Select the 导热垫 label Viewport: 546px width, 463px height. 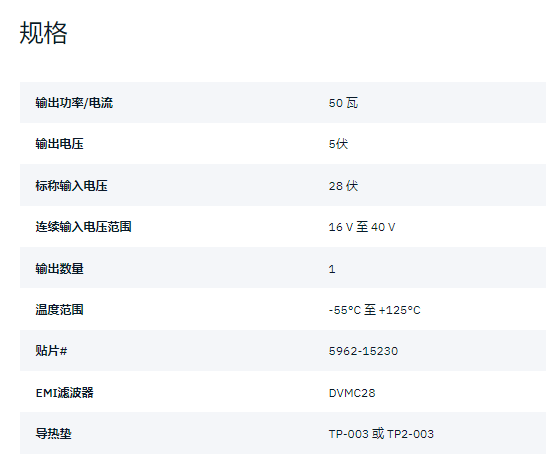(x=54, y=434)
